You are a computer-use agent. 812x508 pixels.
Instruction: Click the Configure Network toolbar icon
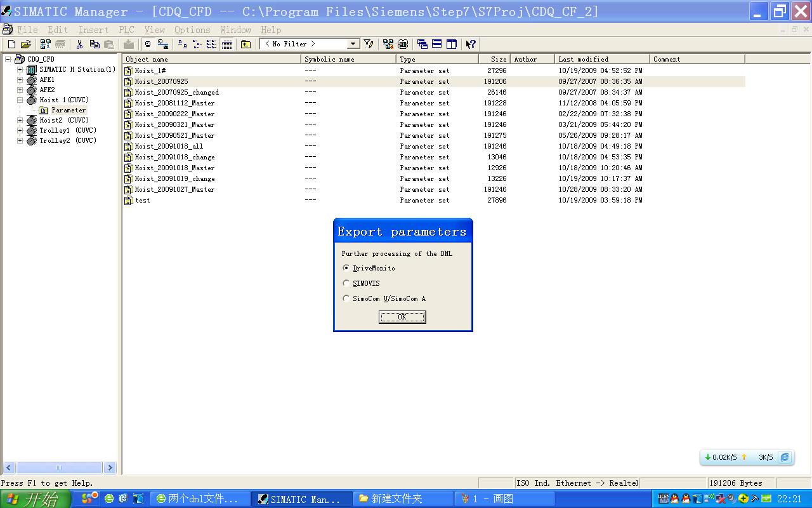click(x=388, y=44)
